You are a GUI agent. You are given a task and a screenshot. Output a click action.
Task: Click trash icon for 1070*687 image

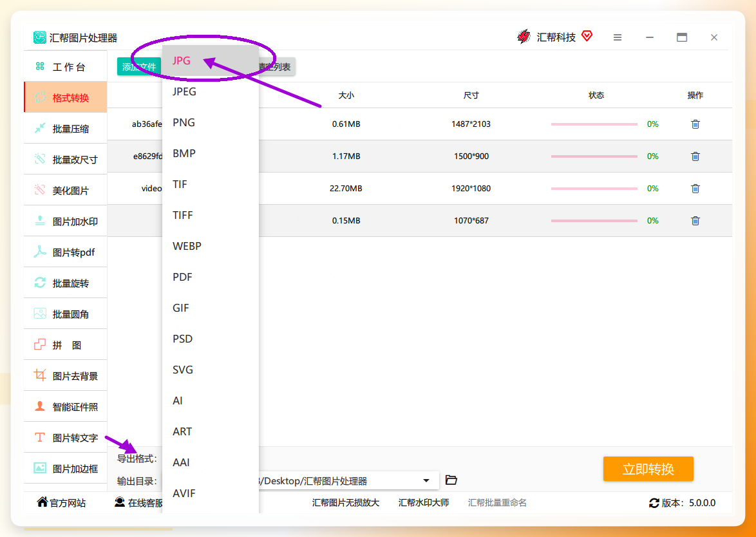[x=695, y=221]
